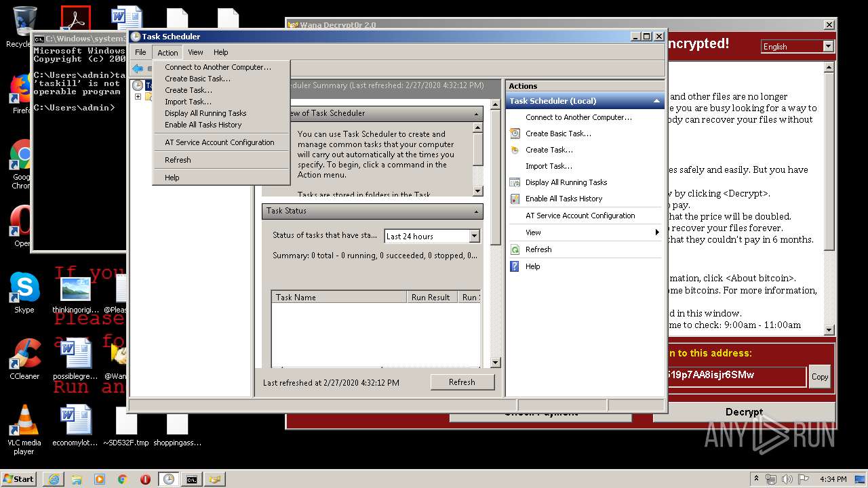Select the CCleaner desktop icon
The width and height of the screenshot is (868, 488).
pos(24,359)
